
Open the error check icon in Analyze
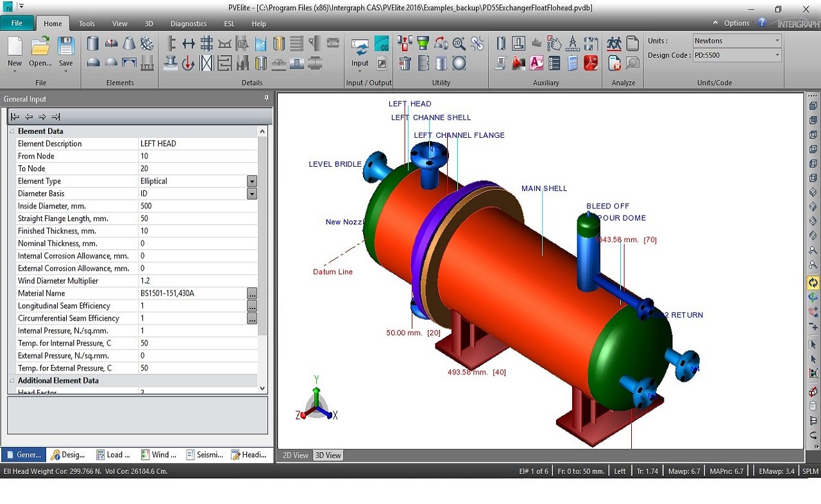pyautogui.click(x=614, y=63)
